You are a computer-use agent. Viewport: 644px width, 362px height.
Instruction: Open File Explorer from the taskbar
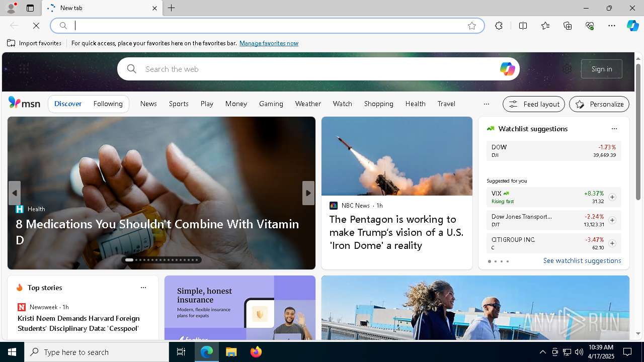pyautogui.click(x=231, y=352)
